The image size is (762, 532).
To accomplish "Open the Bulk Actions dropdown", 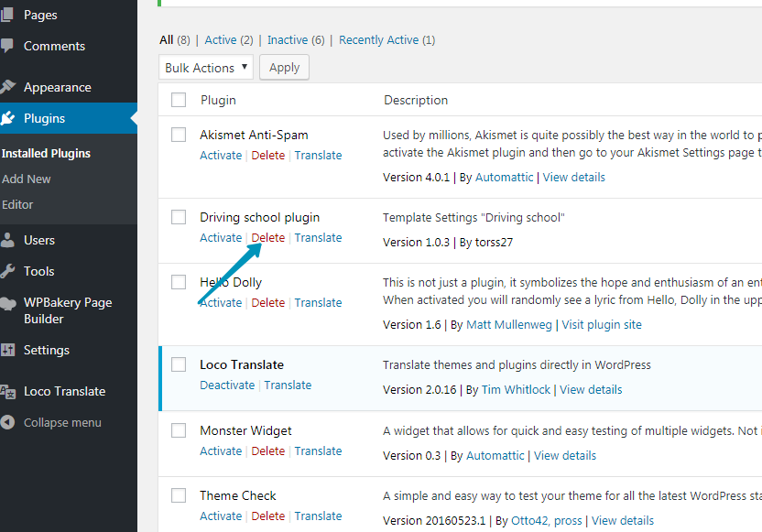I will click(206, 68).
